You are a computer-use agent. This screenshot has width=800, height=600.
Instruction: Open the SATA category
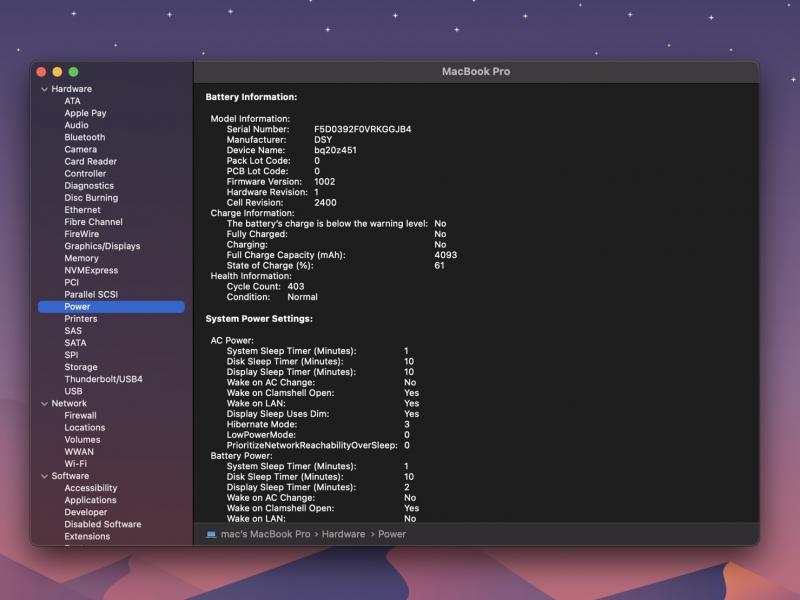(76, 343)
